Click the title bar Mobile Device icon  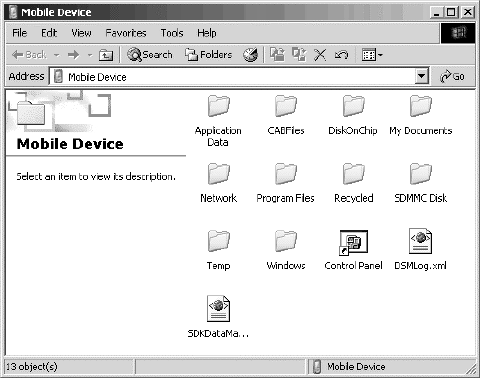coord(13,12)
